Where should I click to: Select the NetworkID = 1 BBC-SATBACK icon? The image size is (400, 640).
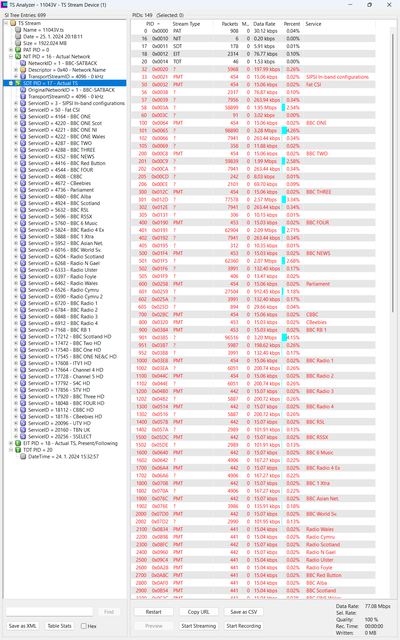[23, 63]
